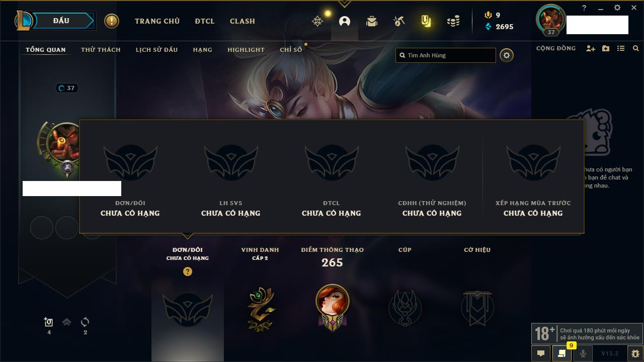Click the ĐẤU play button
This screenshot has width=644, height=362.
pyautogui.click(x=61, y=21)
